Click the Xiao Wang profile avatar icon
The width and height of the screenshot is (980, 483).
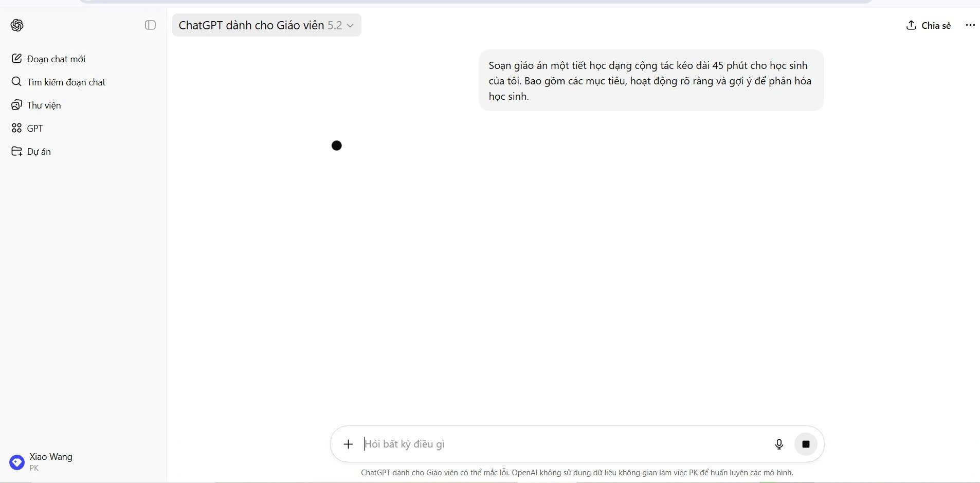click(x=17, y=462)
